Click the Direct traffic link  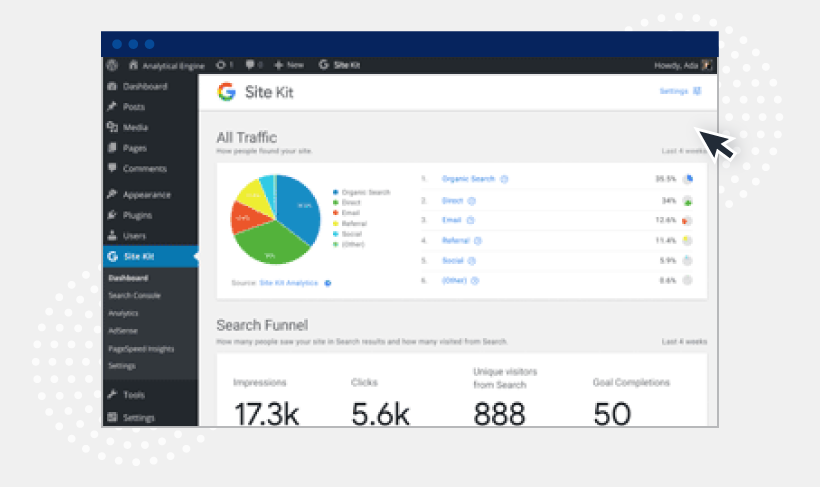pos(452,201)
